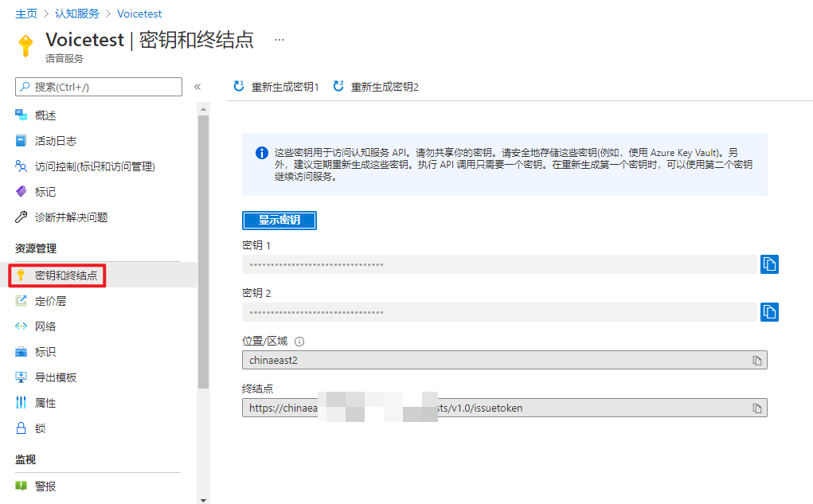Click the 语音服务 subtitle text
The height and width of the screenshot is (504, 813).
[64, 59]
